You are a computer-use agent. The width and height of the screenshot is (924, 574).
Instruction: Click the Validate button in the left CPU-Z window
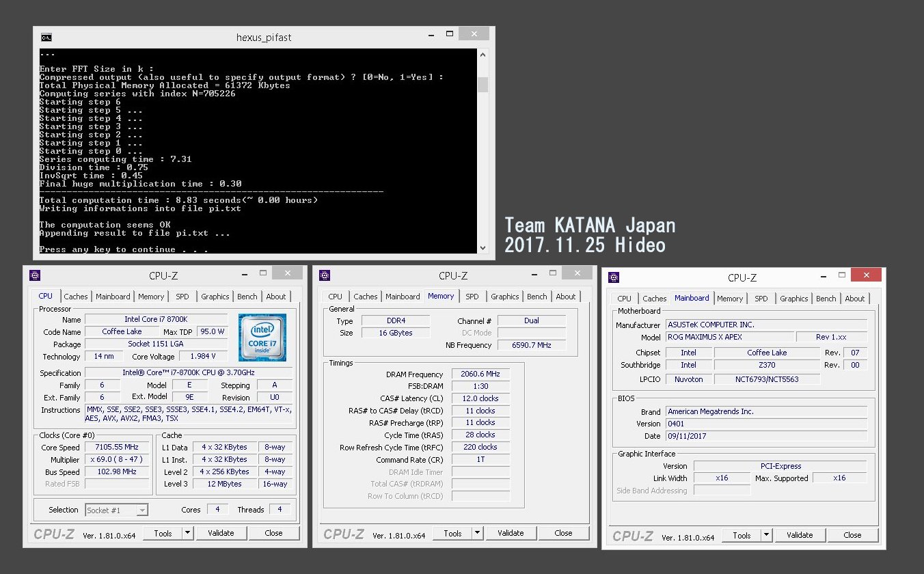221,533
